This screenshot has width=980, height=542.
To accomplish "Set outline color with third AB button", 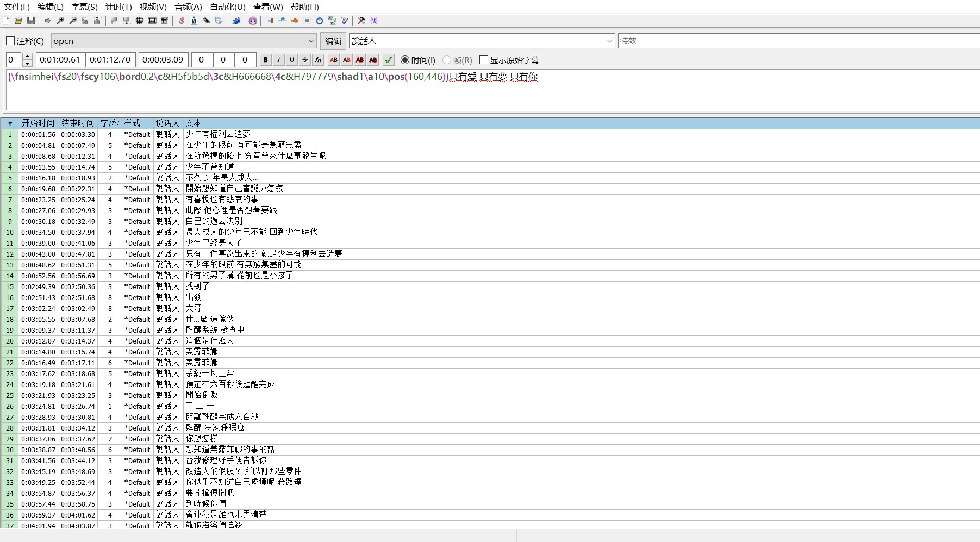I will pos(360,60).
